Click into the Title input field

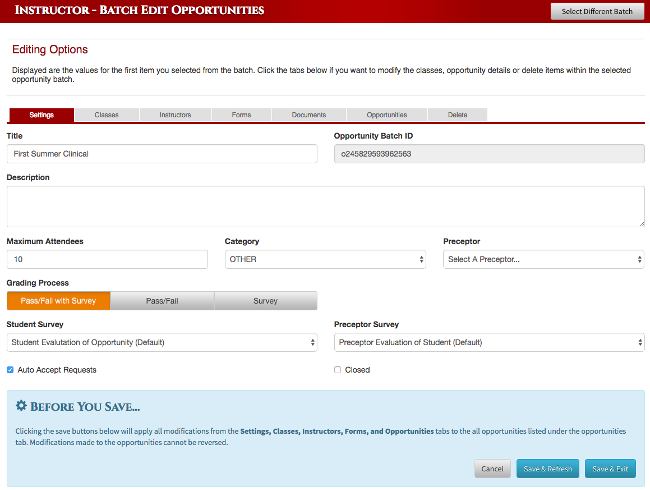[162, 154]
